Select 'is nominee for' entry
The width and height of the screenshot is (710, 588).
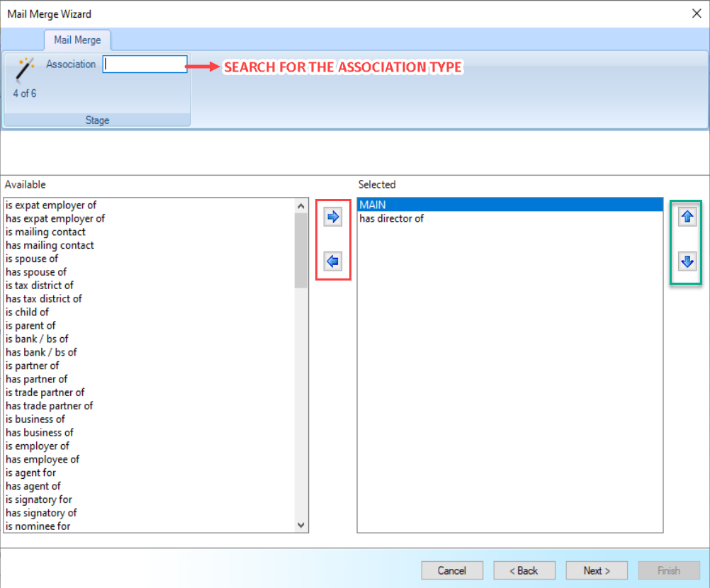coord(150,526)
